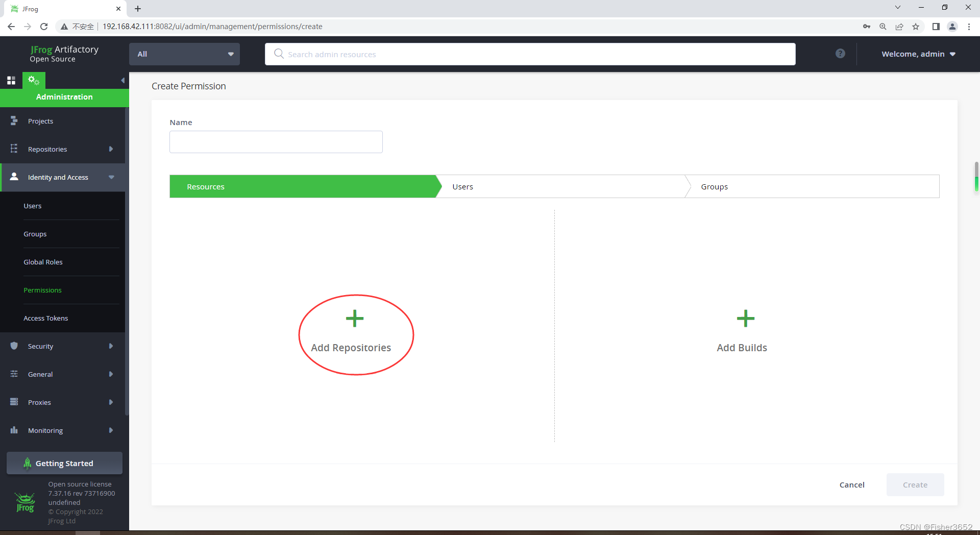The width and height of the screenshot is (980, 535).
Task: Share this page icon in address bar
Action: click(x=899, y=27)
